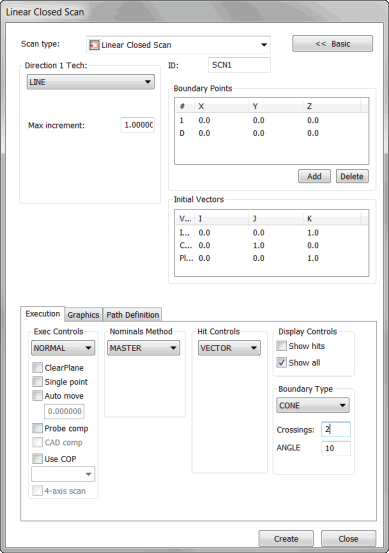Click the Create button
Screen dimensions: 389x553
(x=286, y=539)
